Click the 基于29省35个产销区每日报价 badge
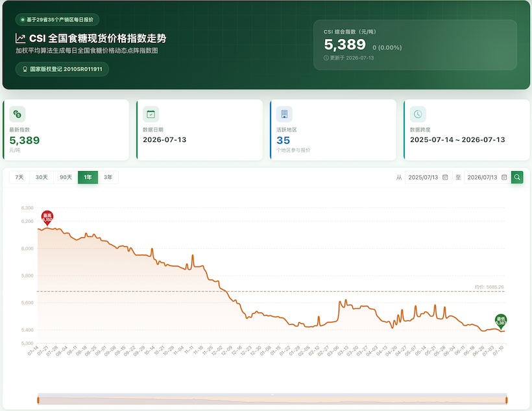The height and width of the screenshot is (411, 532). [x=57, y=19]
